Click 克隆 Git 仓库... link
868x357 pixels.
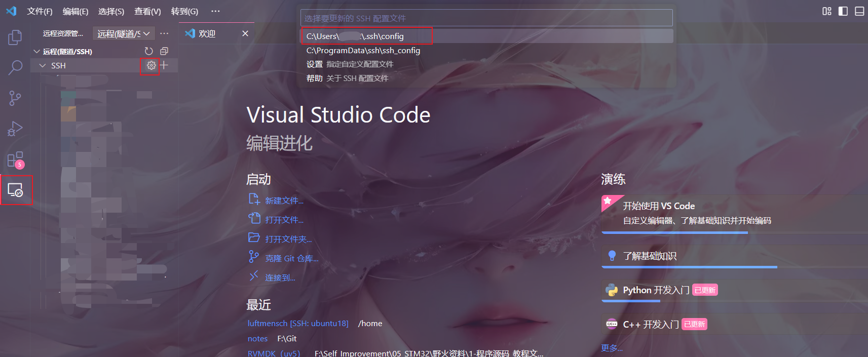[292, 258]
